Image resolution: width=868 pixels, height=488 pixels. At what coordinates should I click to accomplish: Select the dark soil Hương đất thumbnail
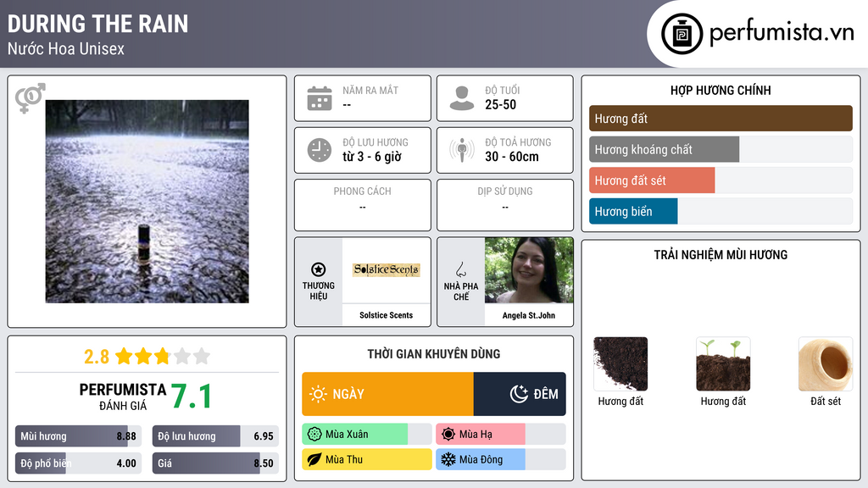pos(620,364)
